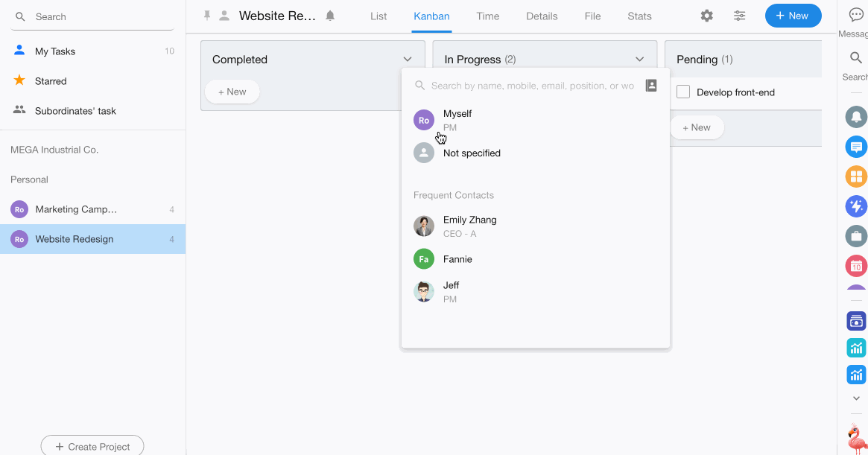Open project settings gear icon

click(x=706, y=16)
